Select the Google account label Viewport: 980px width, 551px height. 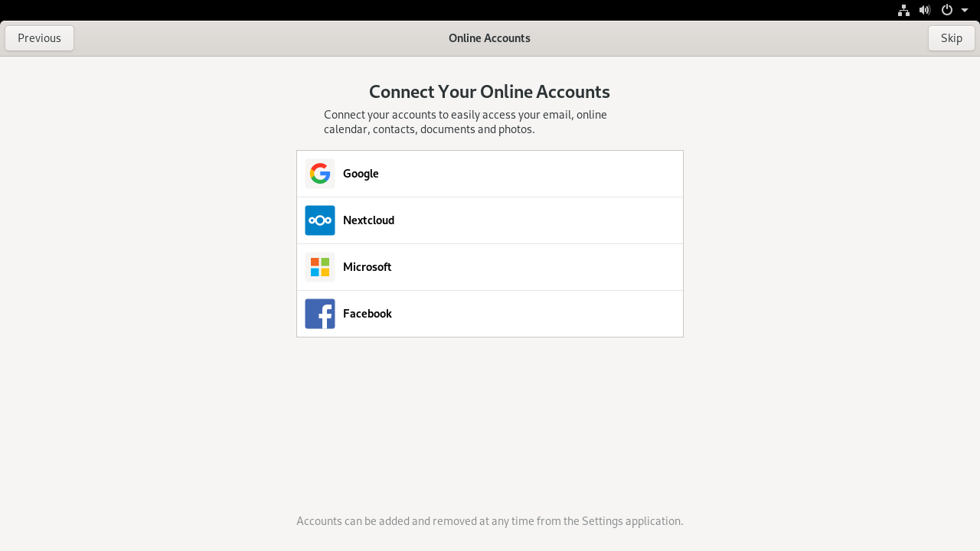[x=361, y=174]
